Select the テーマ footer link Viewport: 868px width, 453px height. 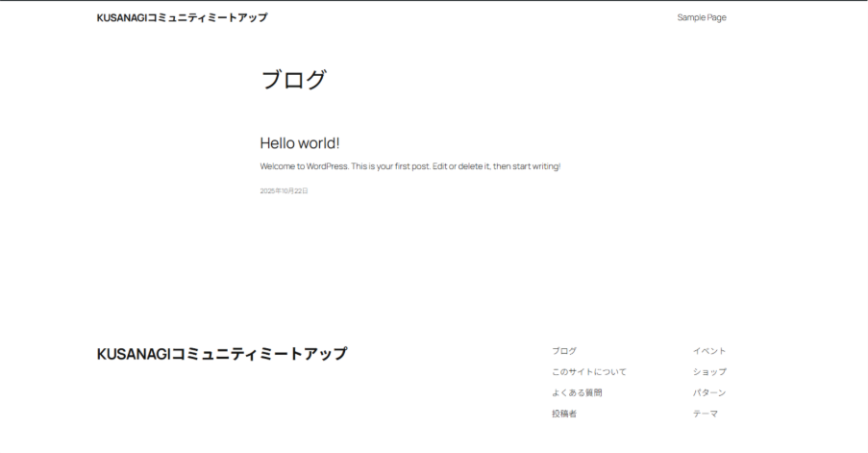click(706, 414)
